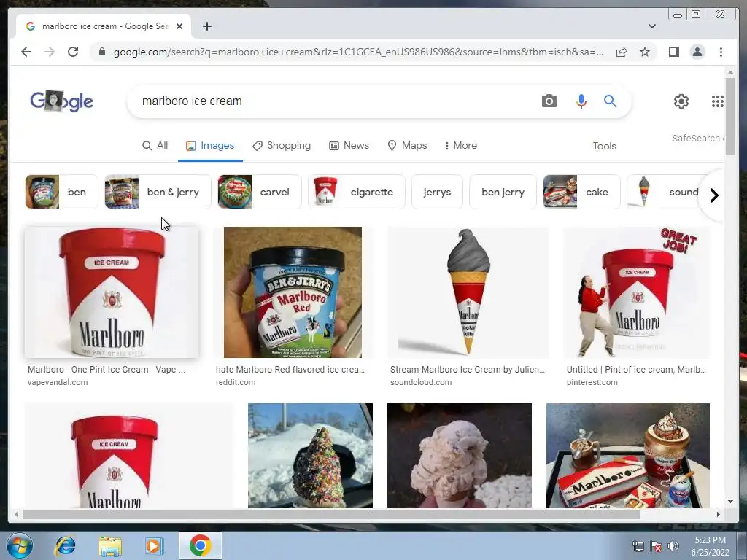Search by image with the camera icon
Screen dimensions: 747x560
pyautogui.click(x=549, y=101)
